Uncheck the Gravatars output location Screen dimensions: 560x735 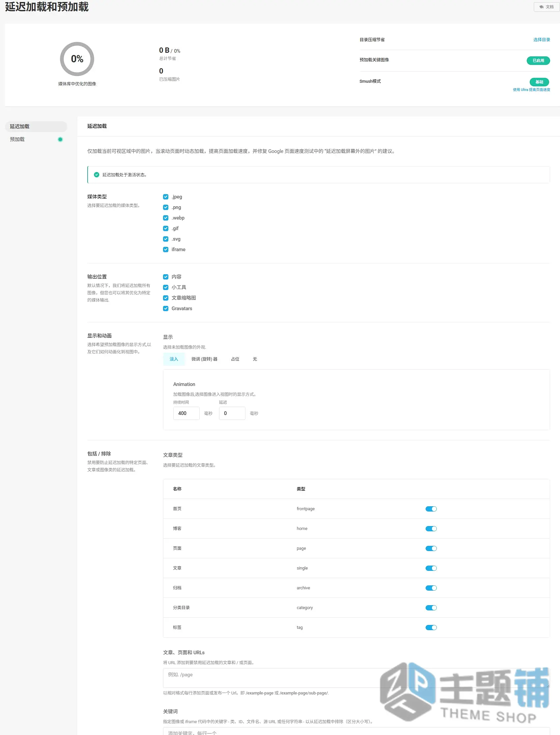[166, 309]
